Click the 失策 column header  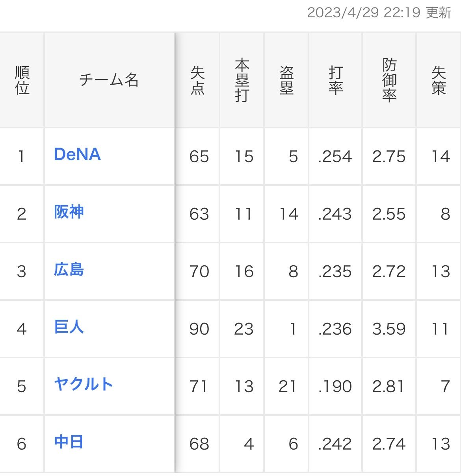[439, 80]
